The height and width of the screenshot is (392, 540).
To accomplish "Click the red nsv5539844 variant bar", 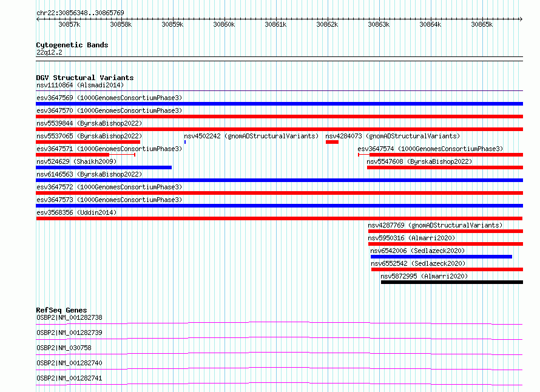I will pos(279,129).
